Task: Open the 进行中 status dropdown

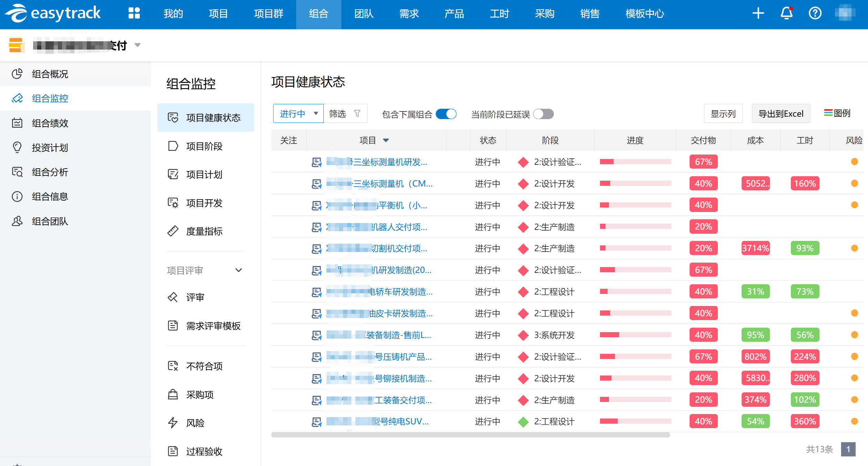Action: click(298, 114)
